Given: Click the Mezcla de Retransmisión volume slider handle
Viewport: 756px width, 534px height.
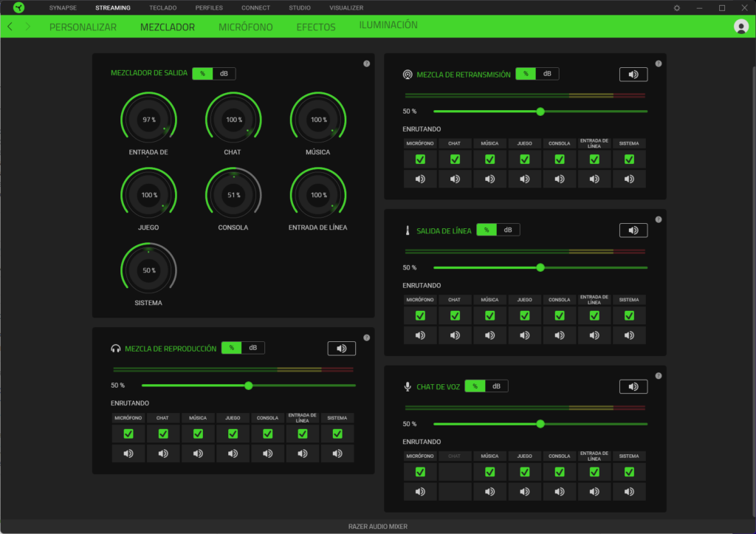Looking at the screenshot, I should [540, 112].
